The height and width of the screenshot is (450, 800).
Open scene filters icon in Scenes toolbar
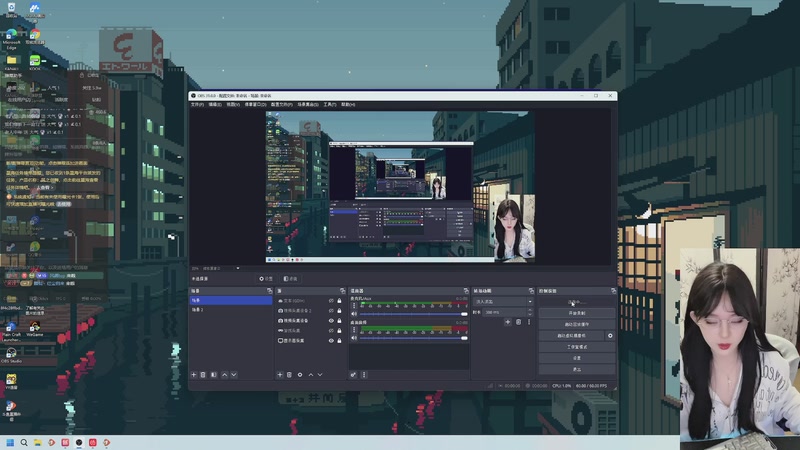pyautogui.click(x=214, y=374)
